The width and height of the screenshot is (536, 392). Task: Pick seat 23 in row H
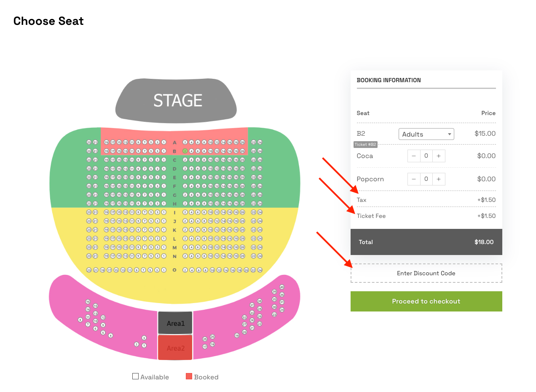(89, 204)
